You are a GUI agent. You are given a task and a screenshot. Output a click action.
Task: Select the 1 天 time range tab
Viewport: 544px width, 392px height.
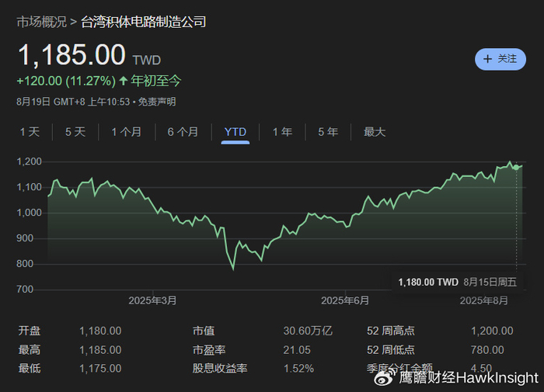tap(30, 132)
